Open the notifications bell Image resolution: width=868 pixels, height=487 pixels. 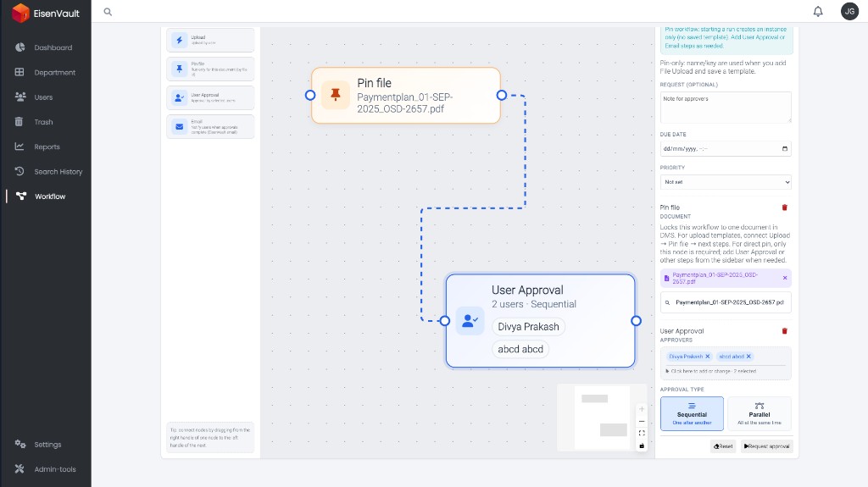tap(818, 11)
